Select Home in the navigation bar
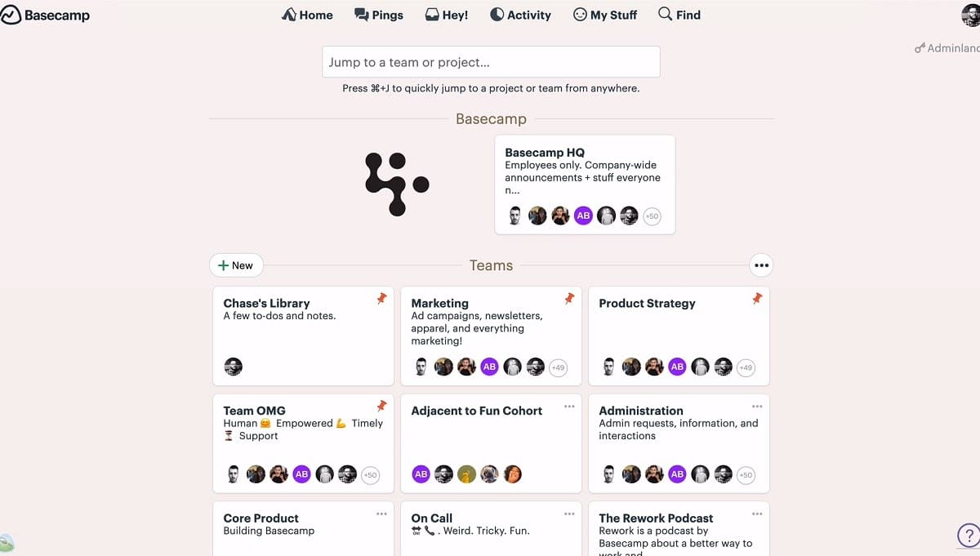This screenshot has height=556, width=980. point(307,14)
